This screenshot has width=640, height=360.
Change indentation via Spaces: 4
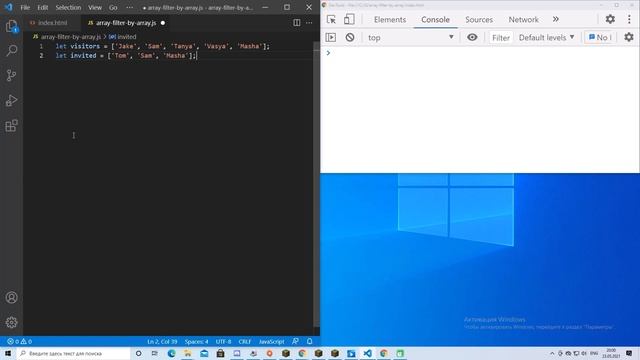[x=196, y=342]
